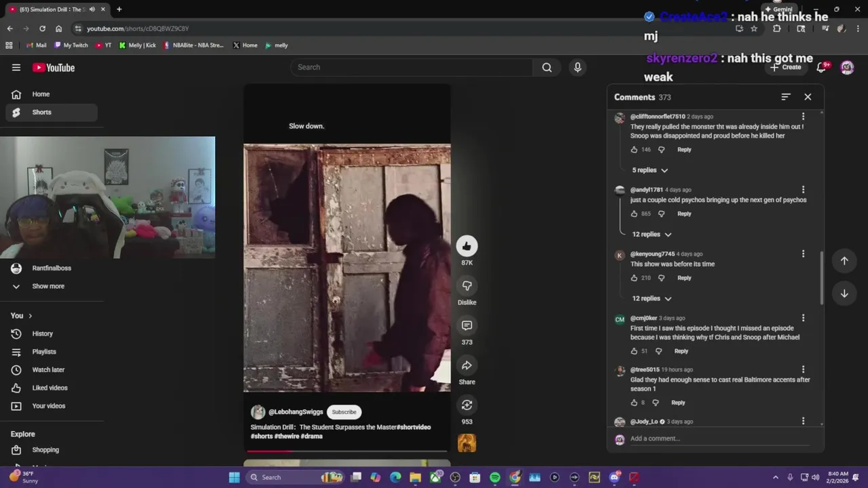The height and width of the screenshot is (488, 868).
Task: Open more options for @cliffonnorflet7510 comment
Action: tap(803, 117)
